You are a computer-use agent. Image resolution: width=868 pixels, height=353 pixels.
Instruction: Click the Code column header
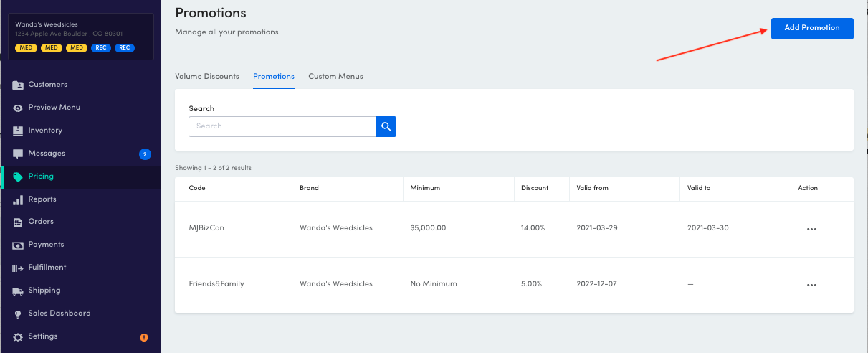(x=196, y=188)
